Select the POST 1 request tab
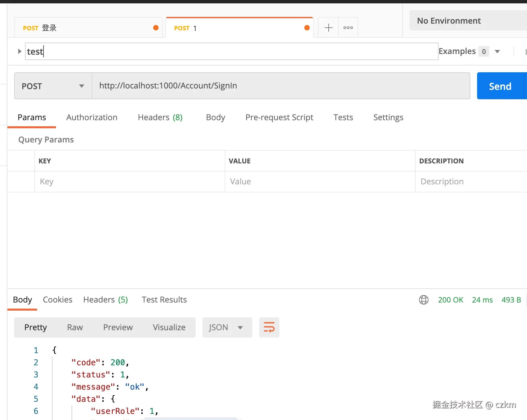The height and width of the screenshot is (420, 527). [x=240, y=28]
